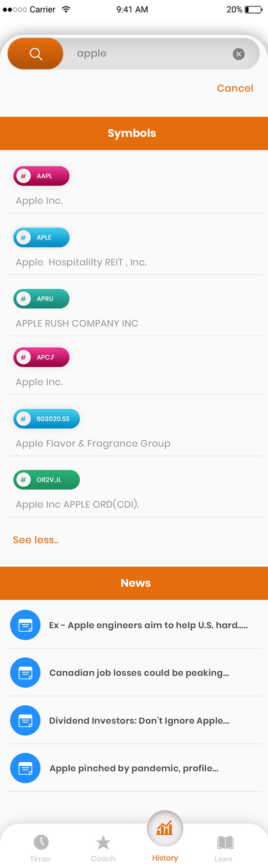Tap Cancel to dismiss search
Viewport: 268px width, 868px height.
[x=235, y=88]
